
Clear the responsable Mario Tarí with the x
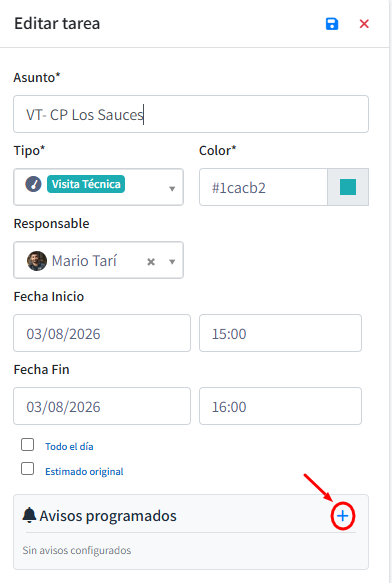pyautogui.click(x=151, y=262)
